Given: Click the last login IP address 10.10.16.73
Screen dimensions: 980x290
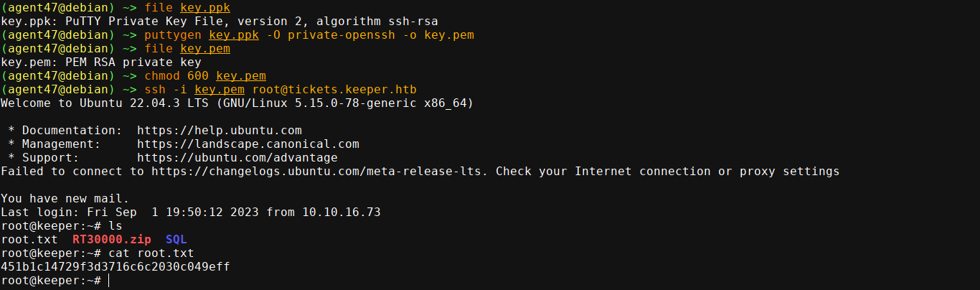Looking at the screenshot, I should 341,212.
